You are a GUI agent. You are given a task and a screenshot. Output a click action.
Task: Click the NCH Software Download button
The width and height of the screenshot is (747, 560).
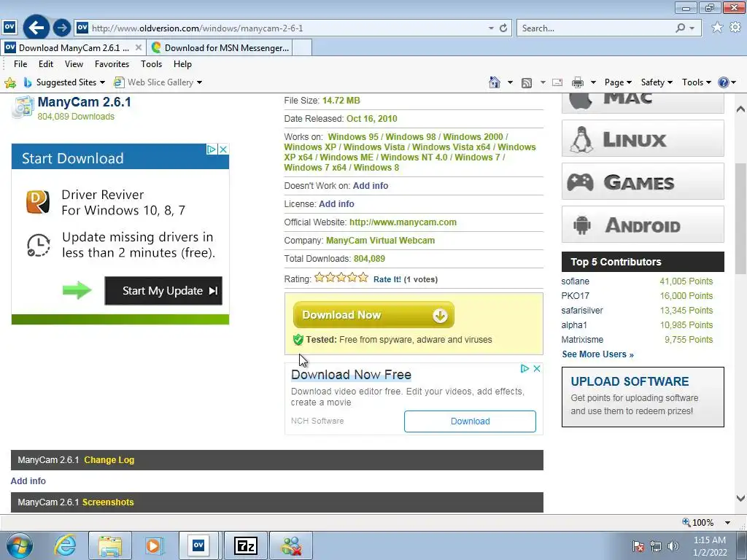[470, 421]
